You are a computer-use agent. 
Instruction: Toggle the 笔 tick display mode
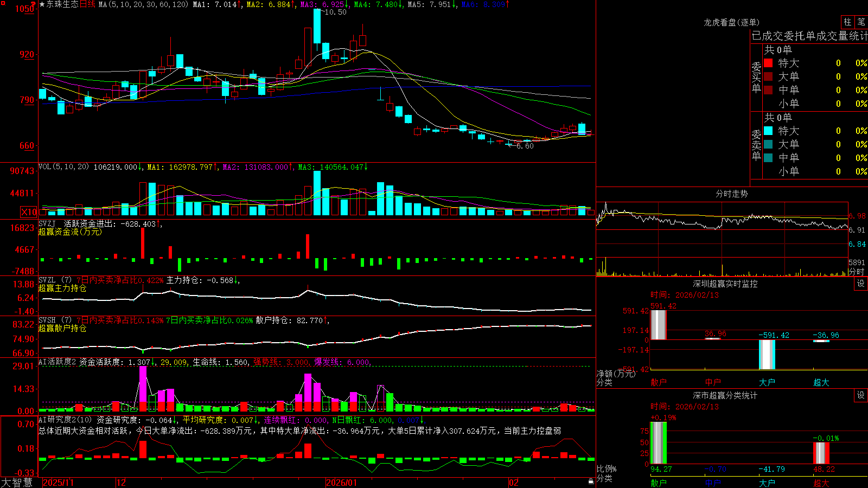(861, 22)
